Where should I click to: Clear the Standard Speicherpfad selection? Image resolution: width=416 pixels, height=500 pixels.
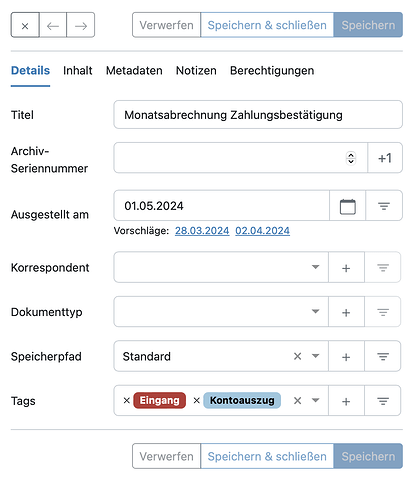297,356
